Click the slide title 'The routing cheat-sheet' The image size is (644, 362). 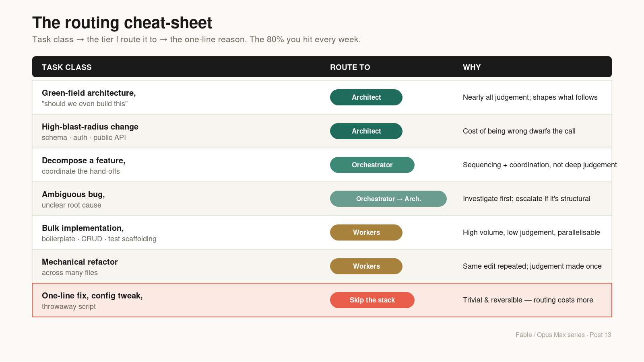tap(122, 23)
